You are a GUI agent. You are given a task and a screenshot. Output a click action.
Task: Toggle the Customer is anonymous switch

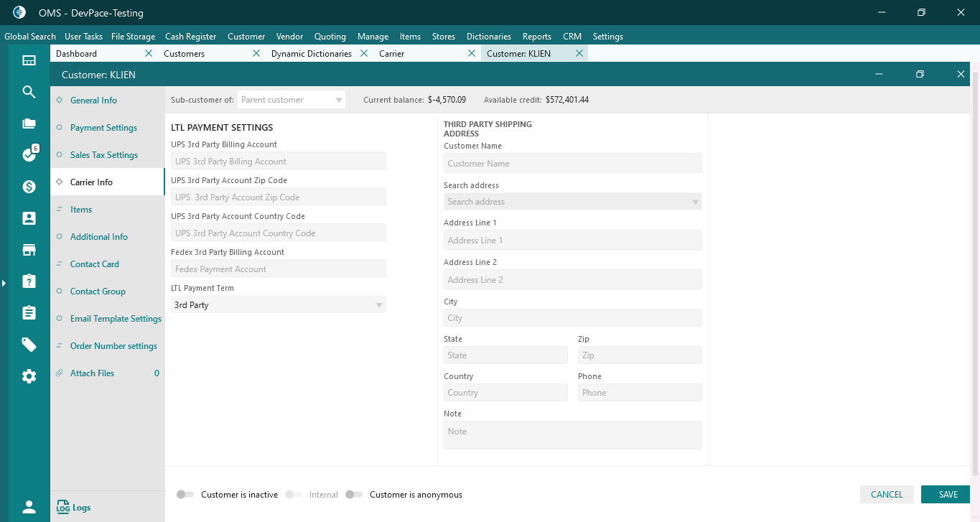[354, 495]
